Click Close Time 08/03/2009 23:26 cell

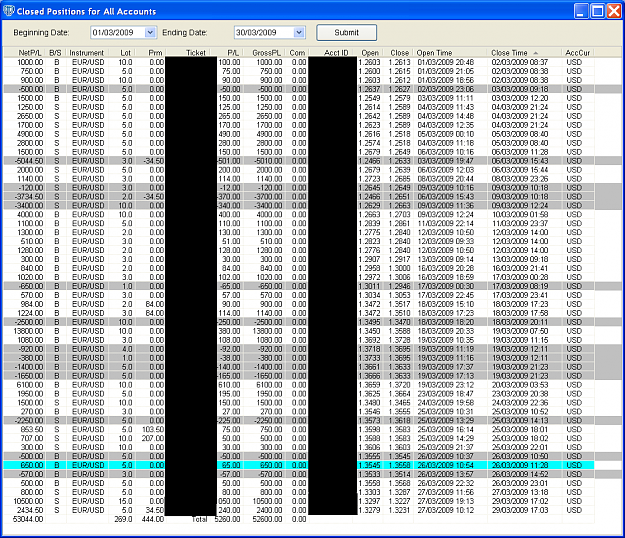pyautogui.click(x=520, y=179)
